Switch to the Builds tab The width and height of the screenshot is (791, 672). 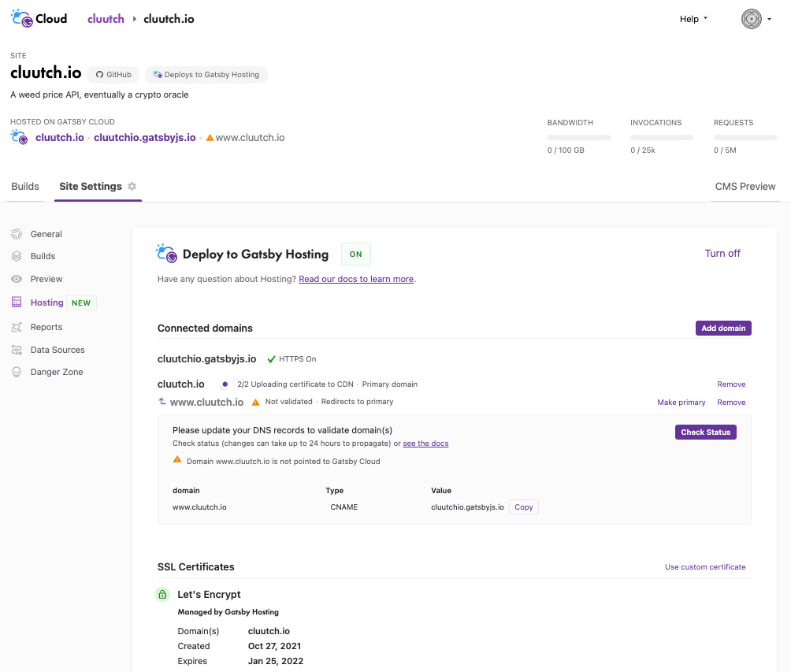[x=25, y=186]
